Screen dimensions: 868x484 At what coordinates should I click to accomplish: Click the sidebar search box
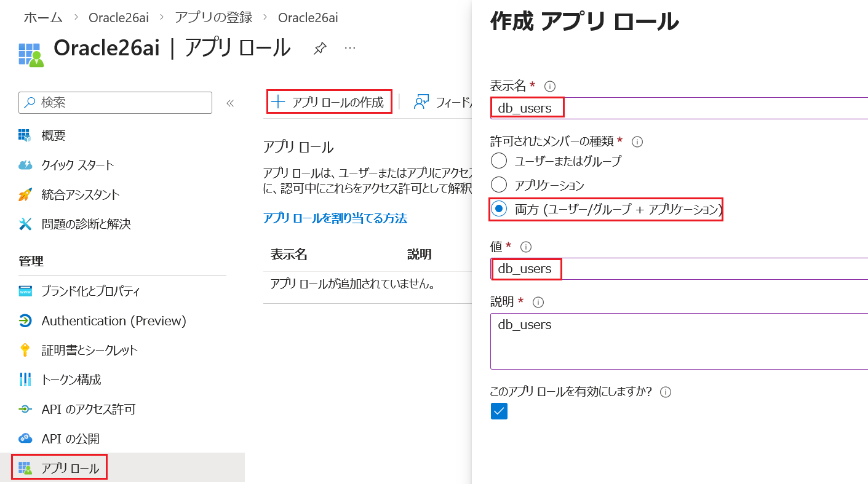pyautogui.click(x=116, y=103)
